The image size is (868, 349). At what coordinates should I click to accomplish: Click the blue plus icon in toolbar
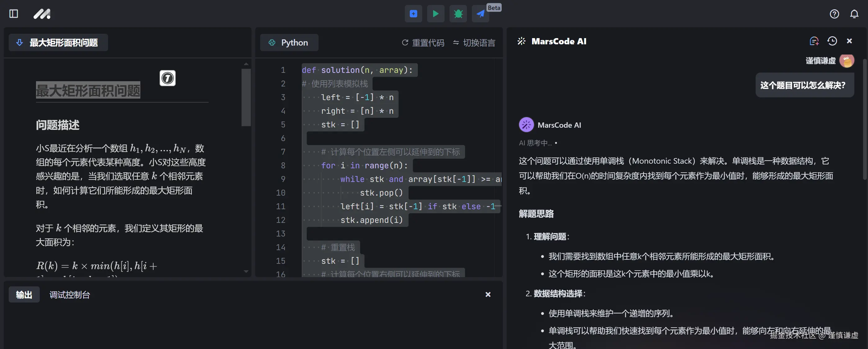click(413, 14)
